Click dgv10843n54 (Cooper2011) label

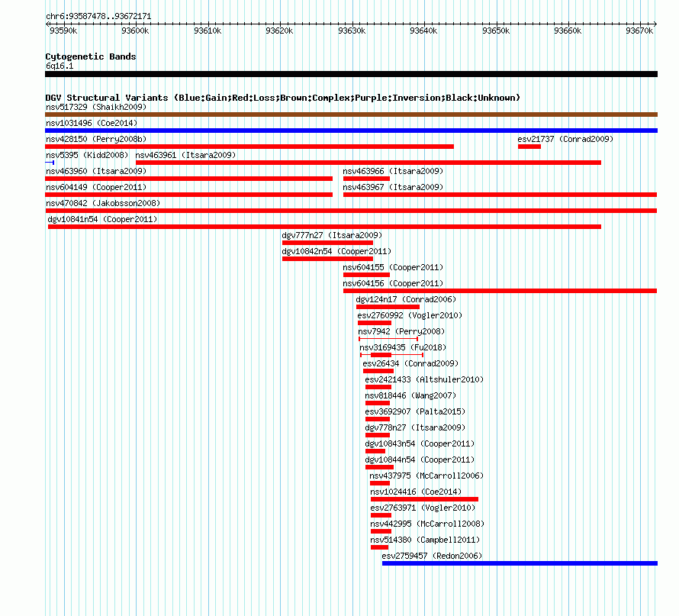[x=420, y=443]
